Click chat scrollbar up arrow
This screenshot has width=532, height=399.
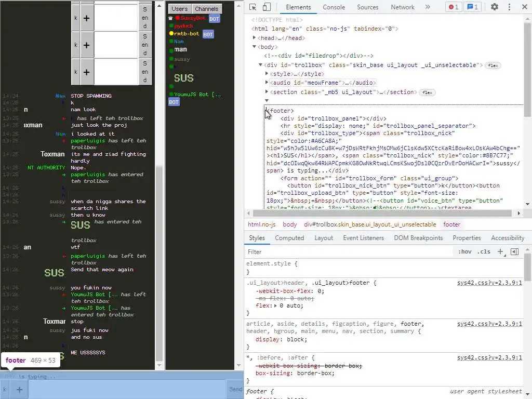tap(159, 5)
